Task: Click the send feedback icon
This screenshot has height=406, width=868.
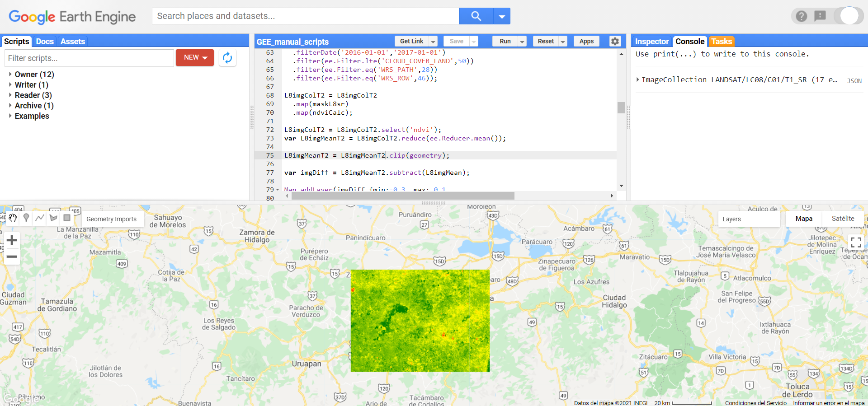Action: [820, 16]
